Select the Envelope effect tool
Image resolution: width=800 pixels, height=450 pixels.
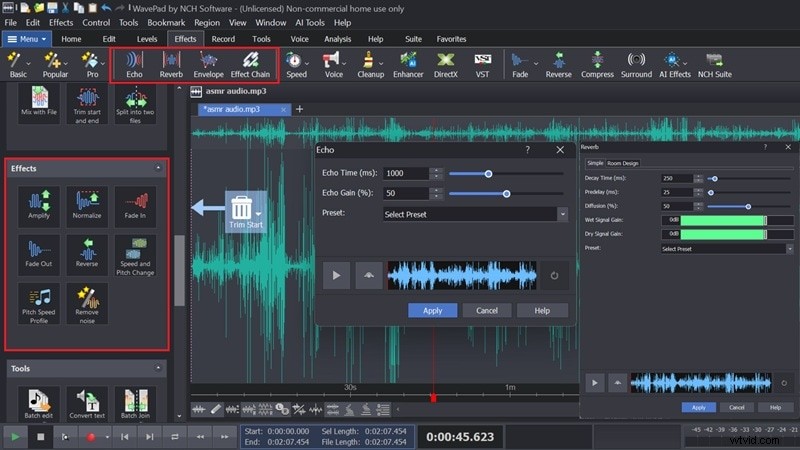(208, 65)
